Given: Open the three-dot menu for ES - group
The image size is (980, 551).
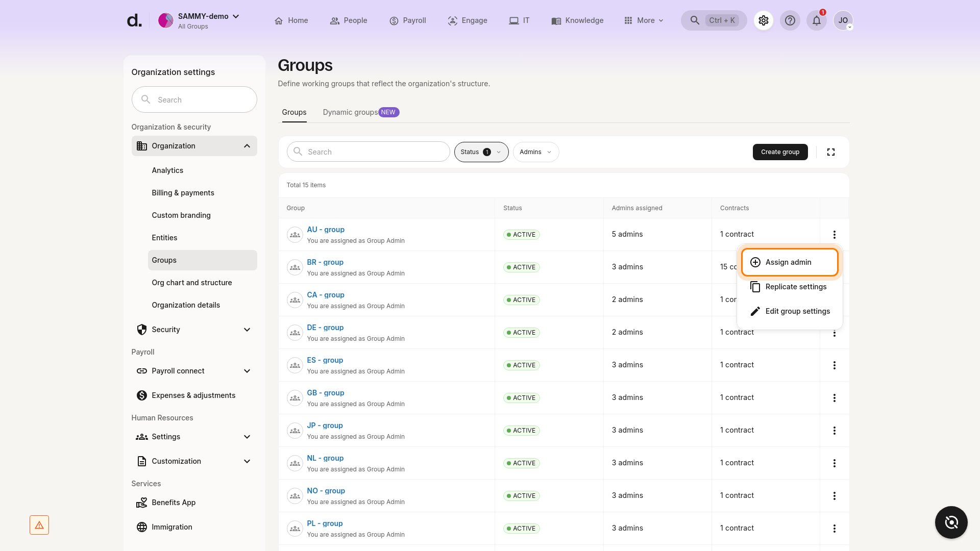Looking at the screenshot, I should (x=835, y=365).
